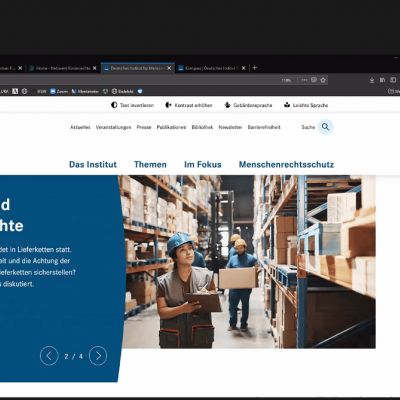This screenshot has width=400, height=400.
Task: Switch to Leichte Sprache
Action: [306, 105]
